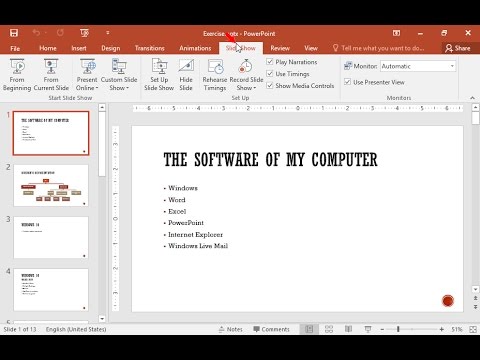Toggle Play Narrations checkbox
480x360 pixels.
(270, 62)
